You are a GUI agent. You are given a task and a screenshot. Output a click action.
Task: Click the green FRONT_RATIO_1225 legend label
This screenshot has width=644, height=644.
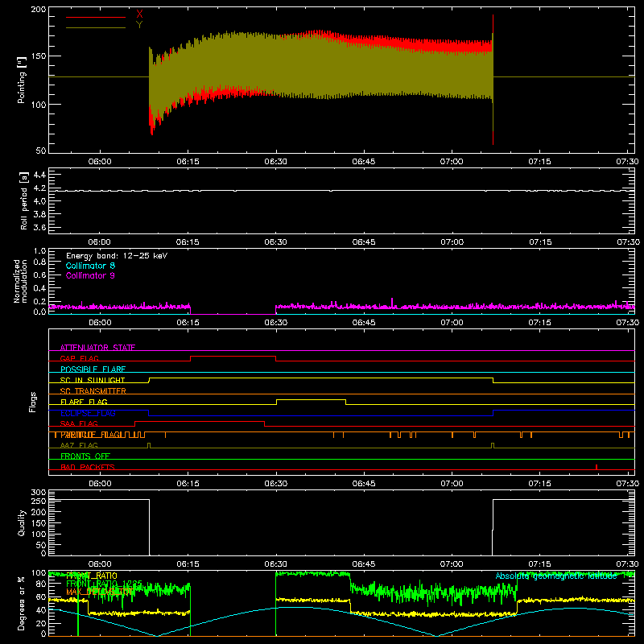104,584
